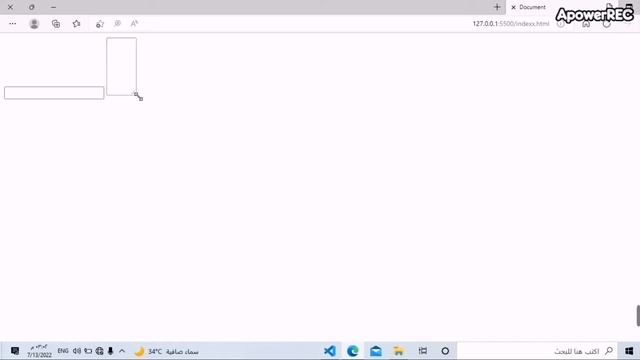Click the microphone tray icon
Viewport: 640px width, 360px height.
(111, 351)
